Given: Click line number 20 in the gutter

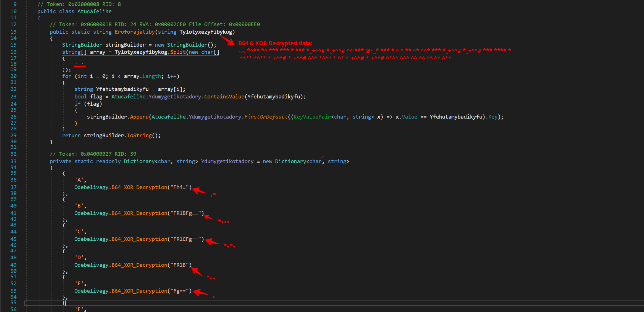Looking at the screenshot, I should (13, 76).
